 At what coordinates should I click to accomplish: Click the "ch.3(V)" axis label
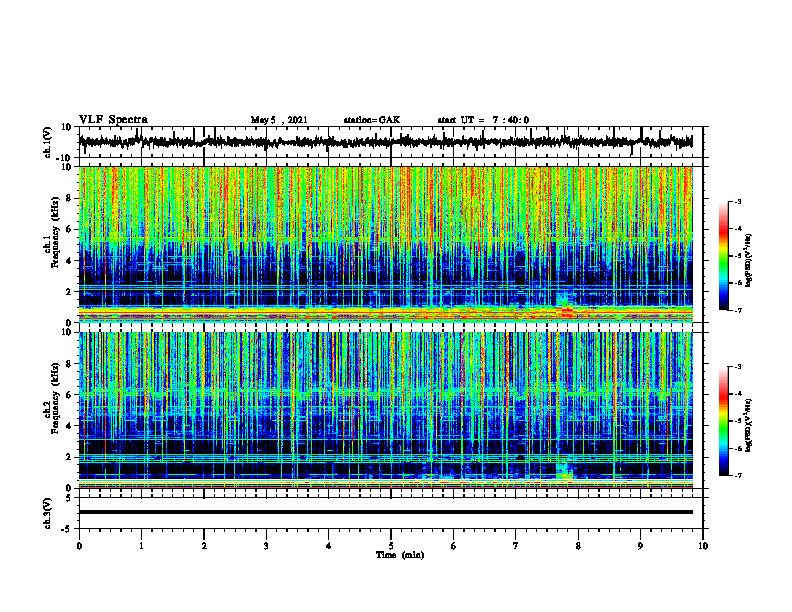point(48,513)
